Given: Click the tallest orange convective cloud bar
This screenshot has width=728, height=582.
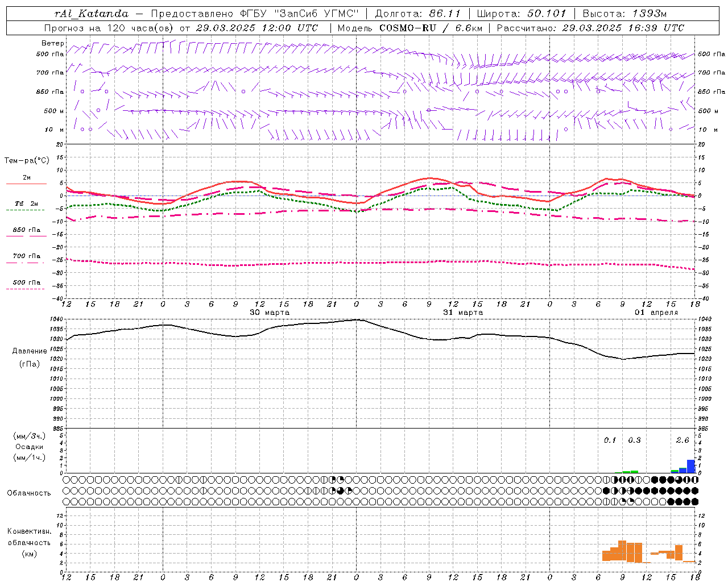Looking at the screenshot, I should click(622, 551).
